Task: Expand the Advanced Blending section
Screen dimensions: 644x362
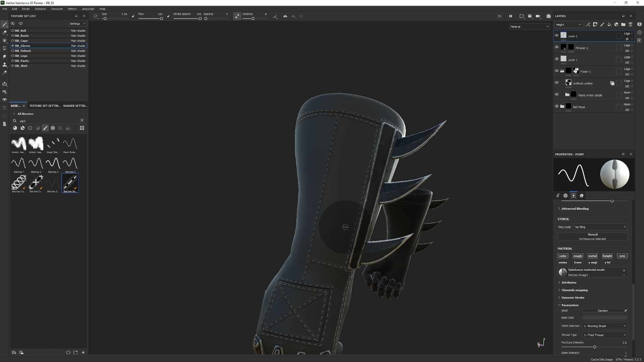Action: pyautogui.click(x=575, y=208)
